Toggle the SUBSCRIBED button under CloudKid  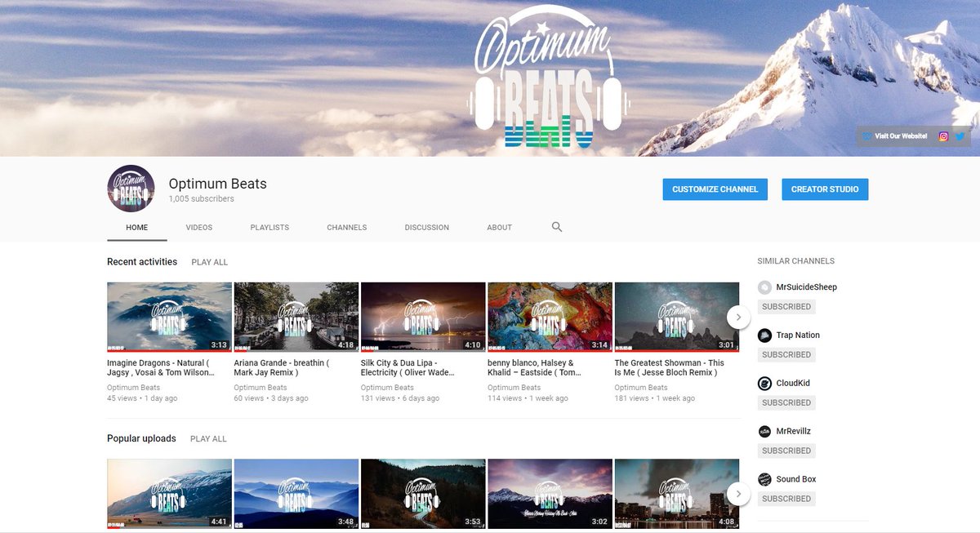[786, 402]
